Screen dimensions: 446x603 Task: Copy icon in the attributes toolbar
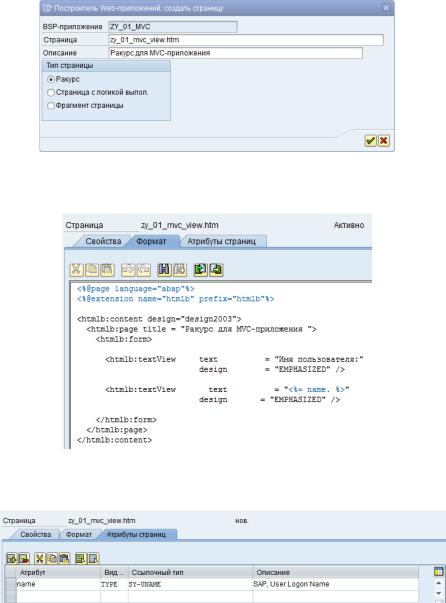(52, 558)
